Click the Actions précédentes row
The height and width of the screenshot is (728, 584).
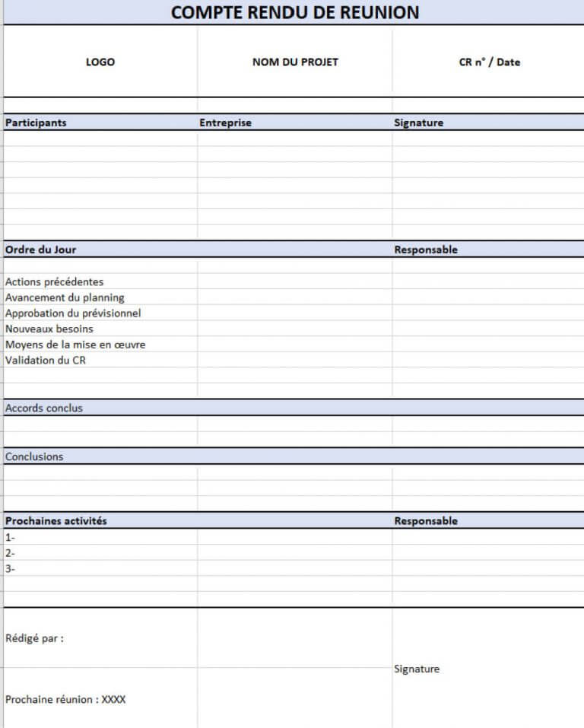(x=54, y=281)
